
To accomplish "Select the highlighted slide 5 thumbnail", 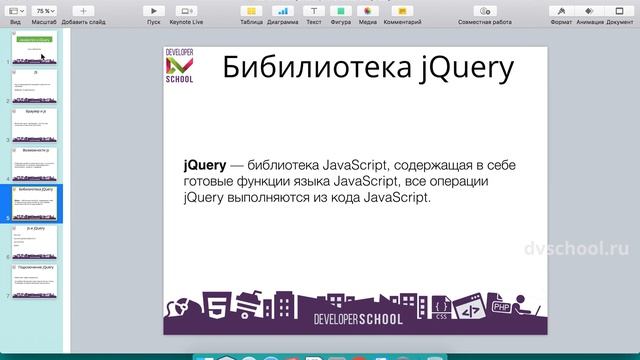I will [34, 204].
